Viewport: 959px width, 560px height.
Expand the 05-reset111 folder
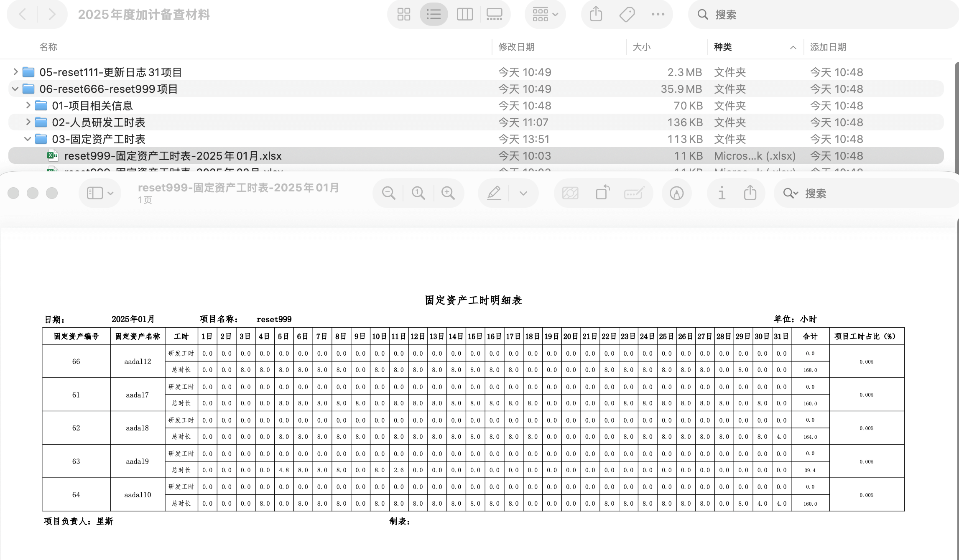click(15, 72)
